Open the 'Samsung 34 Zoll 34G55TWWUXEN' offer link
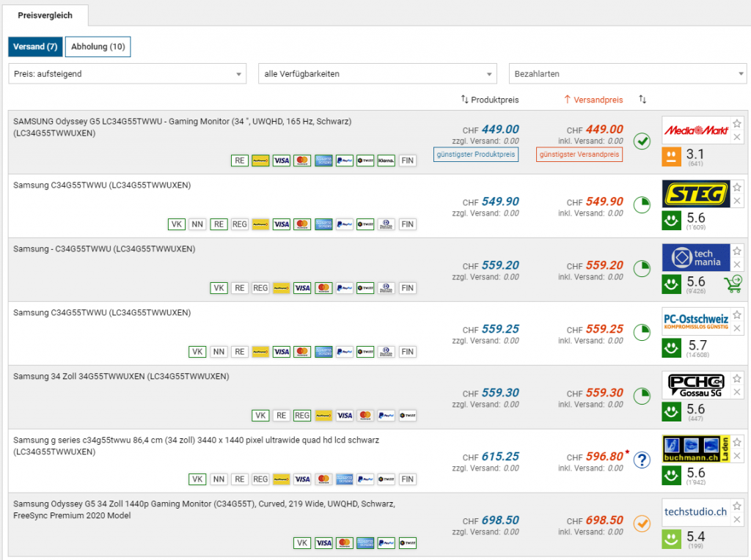 (x=121, y=376)
